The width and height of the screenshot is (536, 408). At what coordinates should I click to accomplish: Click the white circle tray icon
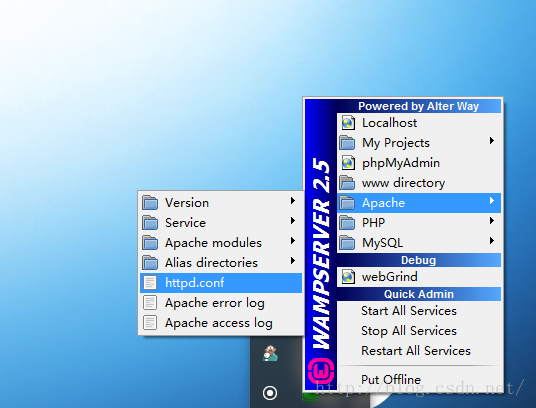coord(270,393)
